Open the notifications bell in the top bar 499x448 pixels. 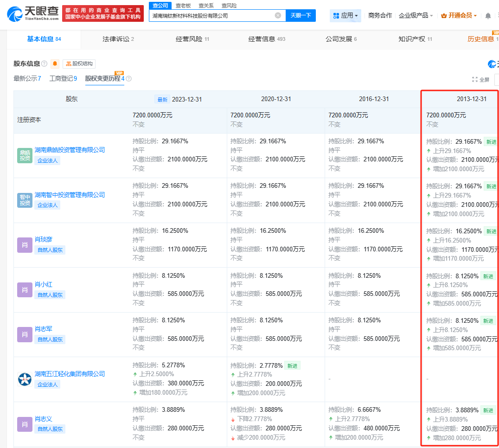click(x=488, y=16)
